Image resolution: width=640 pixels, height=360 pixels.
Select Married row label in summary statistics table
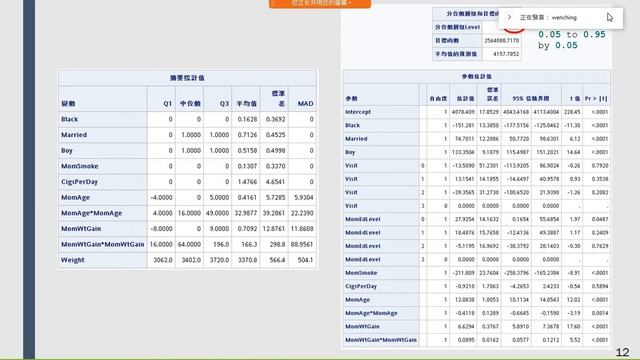tap(74, 135)
